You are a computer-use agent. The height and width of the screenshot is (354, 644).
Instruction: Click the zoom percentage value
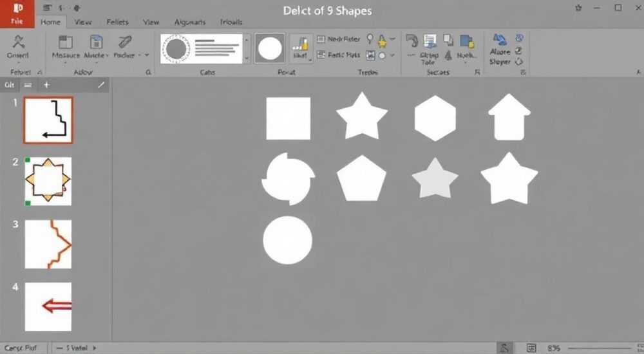pyautogui.click(x=553, y=348)
